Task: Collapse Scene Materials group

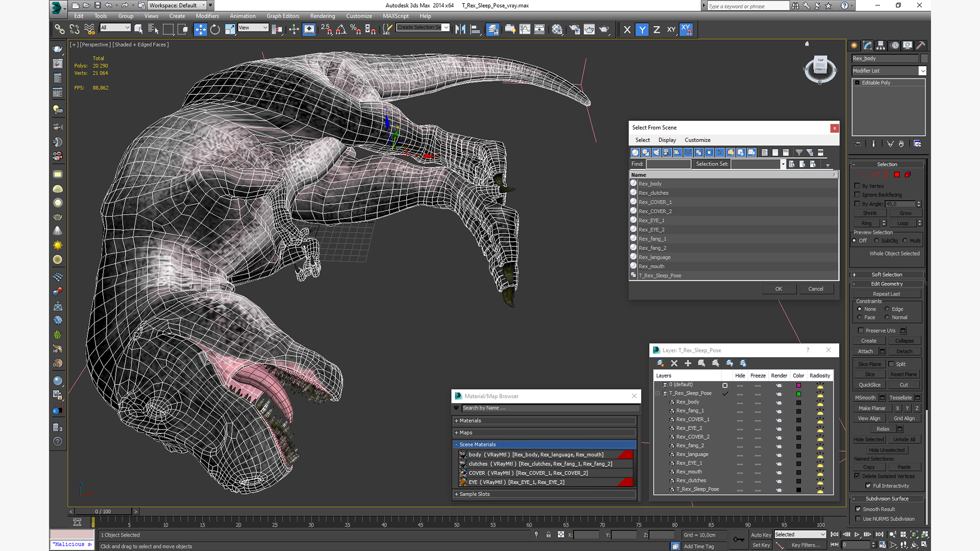Action: click(545, 445)
